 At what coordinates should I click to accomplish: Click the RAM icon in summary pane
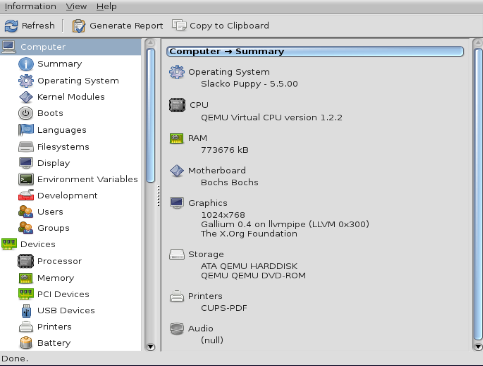(x=177, y=138)
